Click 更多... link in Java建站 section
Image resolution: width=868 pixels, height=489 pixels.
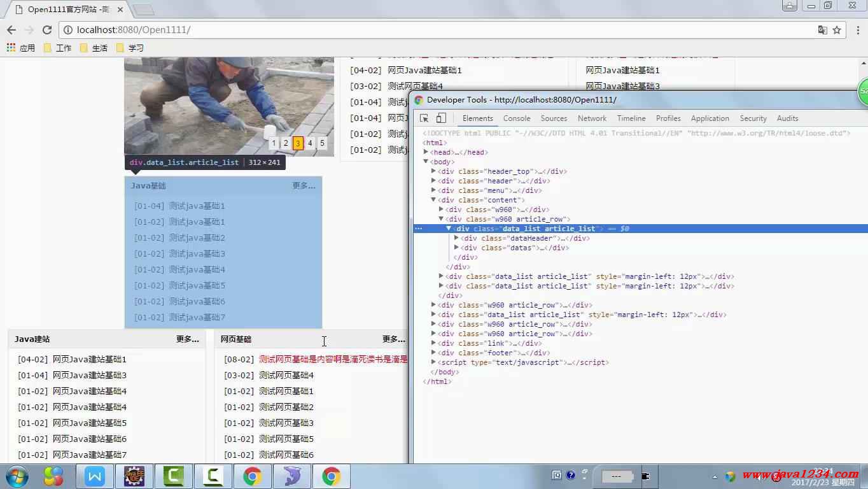(188, 339)
